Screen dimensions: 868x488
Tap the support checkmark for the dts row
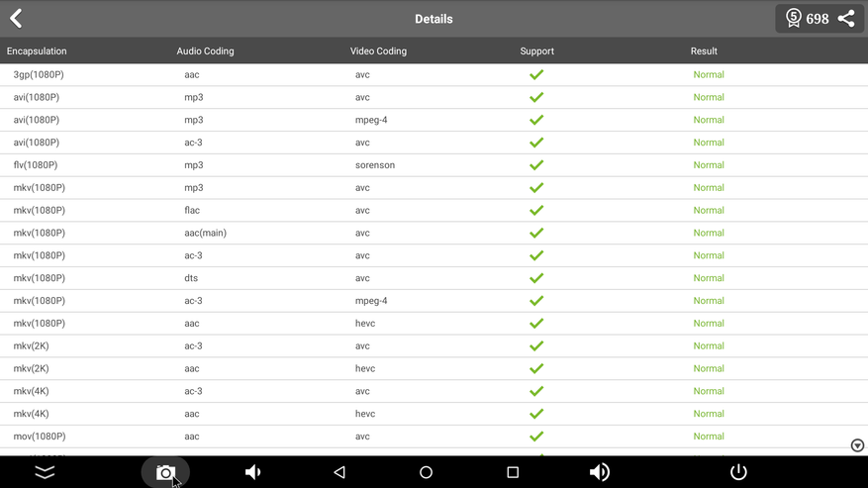point(536,278)
